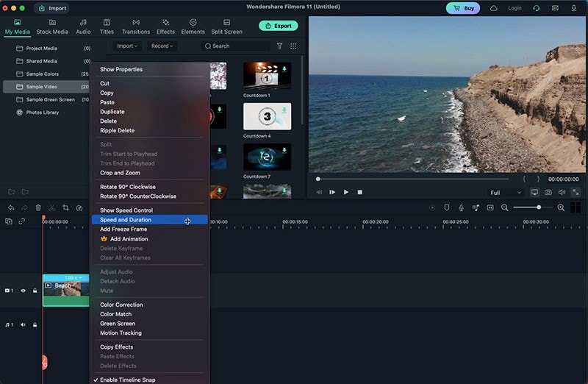This screenshot has width=588, height=384.
Task: Switch to the Transitions tab
Action: [135, 26]
